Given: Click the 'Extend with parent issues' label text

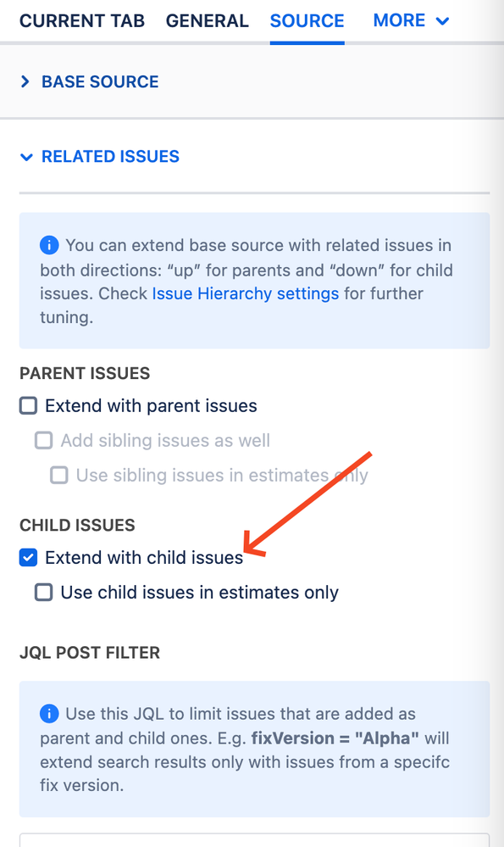Looking at the screenshot, I should click(151, 405).
